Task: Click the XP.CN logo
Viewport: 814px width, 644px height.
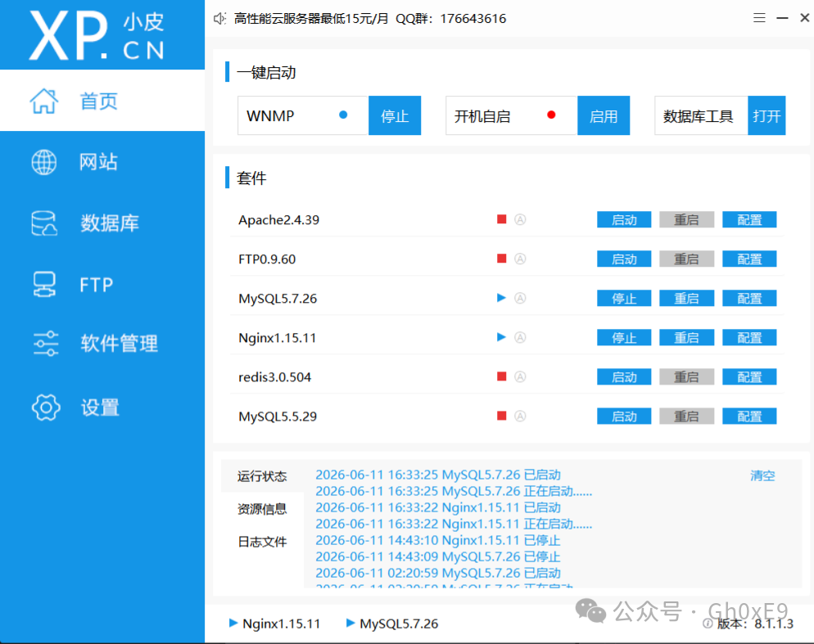Action: (x=97, y=35)
